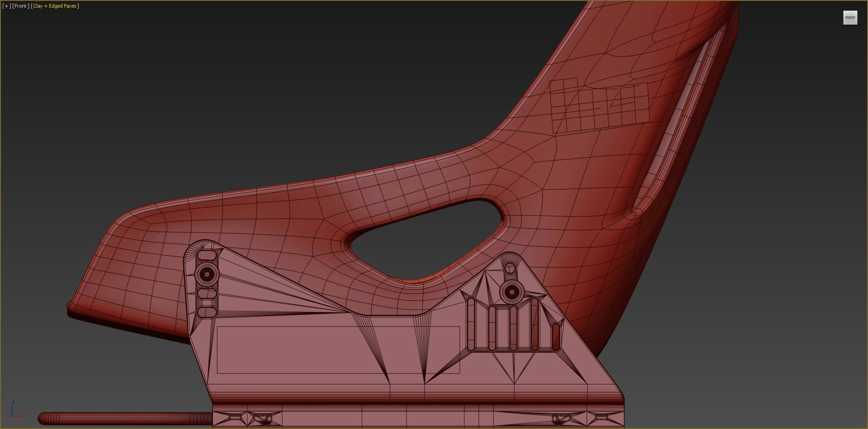Viewport: 868px width, 429px height.
Task: Select the small angled slot at bracket rear
Action: click(556, 337)
